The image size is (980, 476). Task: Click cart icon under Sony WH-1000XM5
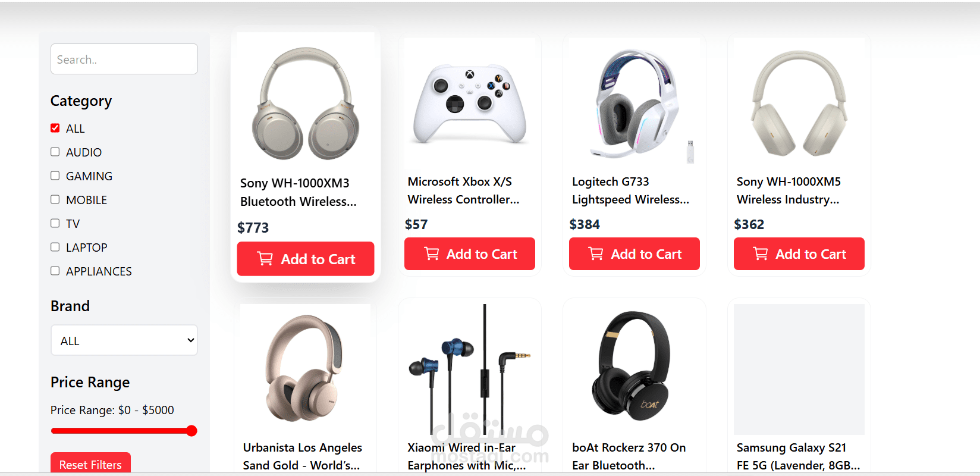761,254
